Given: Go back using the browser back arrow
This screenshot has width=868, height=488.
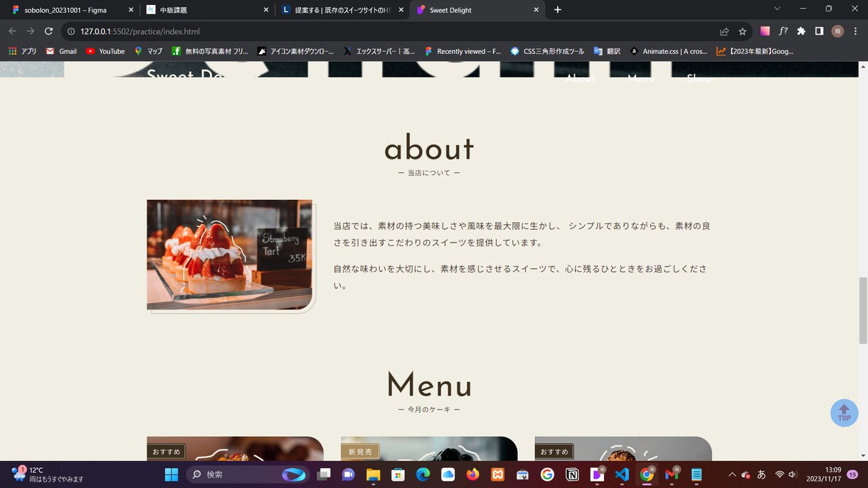Looking at the screenshot, I should [x=12, y=31].
